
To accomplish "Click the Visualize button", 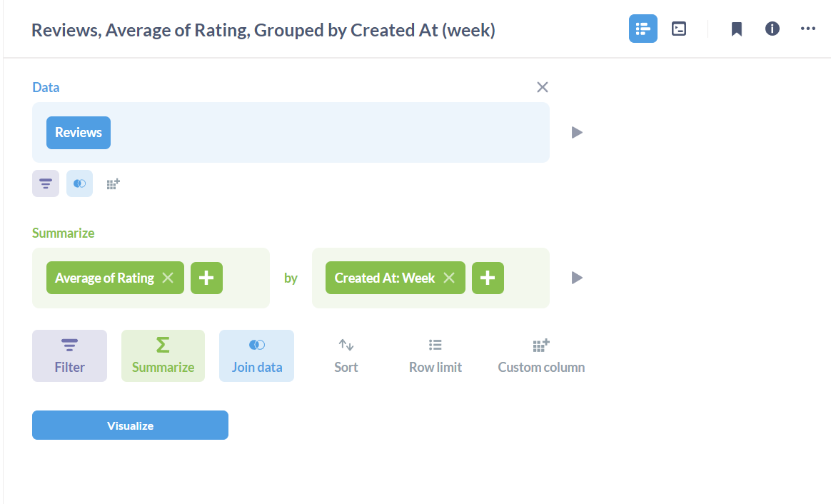I will [x=130, y=425].
